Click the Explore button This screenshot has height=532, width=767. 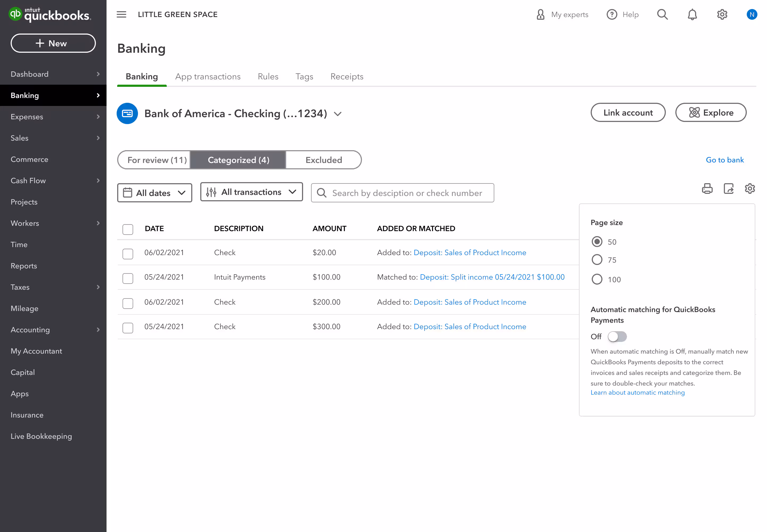click(711, 113)
